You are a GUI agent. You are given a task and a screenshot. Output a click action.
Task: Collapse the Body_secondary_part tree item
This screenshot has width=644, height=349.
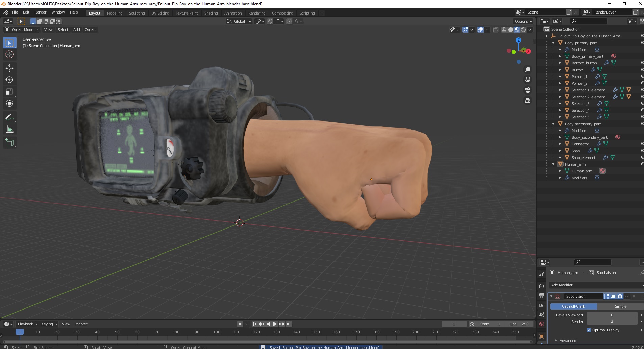553,124
